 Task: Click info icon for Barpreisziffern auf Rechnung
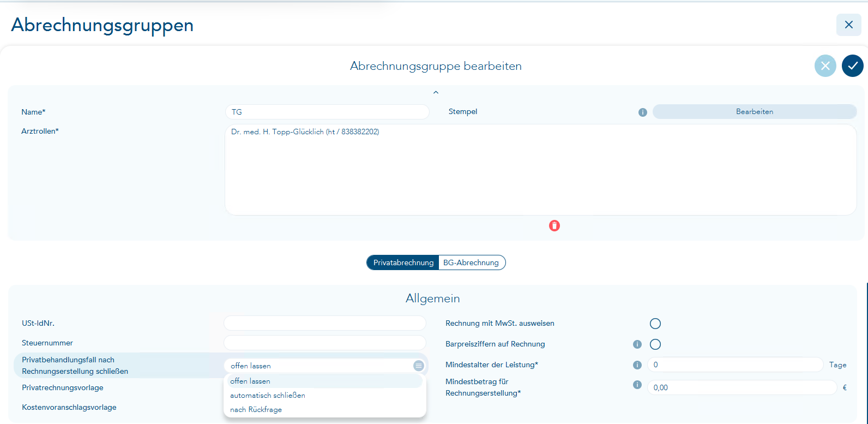coord(637,344)
